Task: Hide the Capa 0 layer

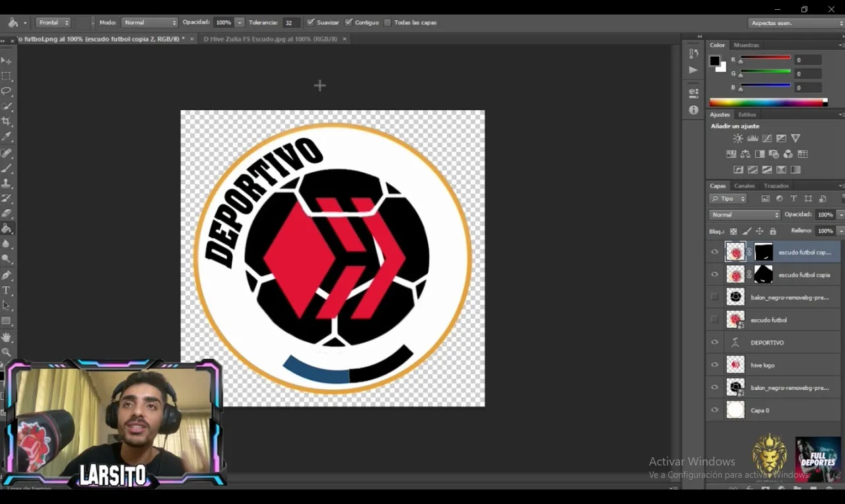Action: click(x=714, y=410)
